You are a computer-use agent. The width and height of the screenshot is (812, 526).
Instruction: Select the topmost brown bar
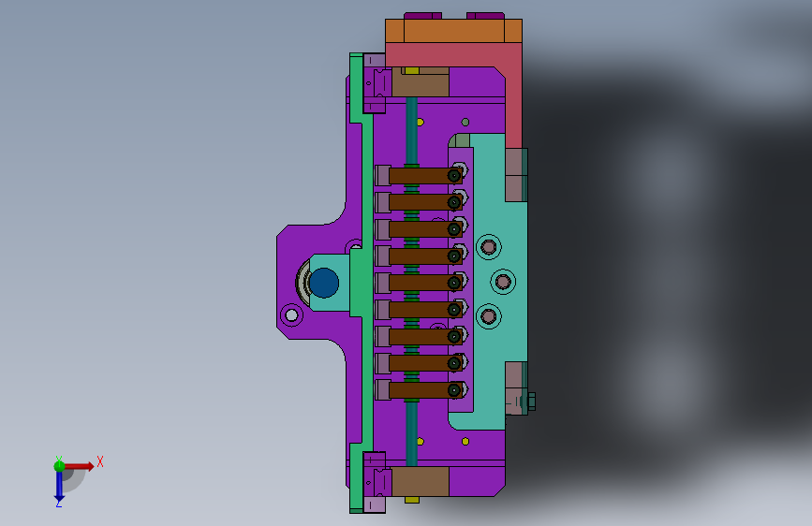tap(425, 176)
